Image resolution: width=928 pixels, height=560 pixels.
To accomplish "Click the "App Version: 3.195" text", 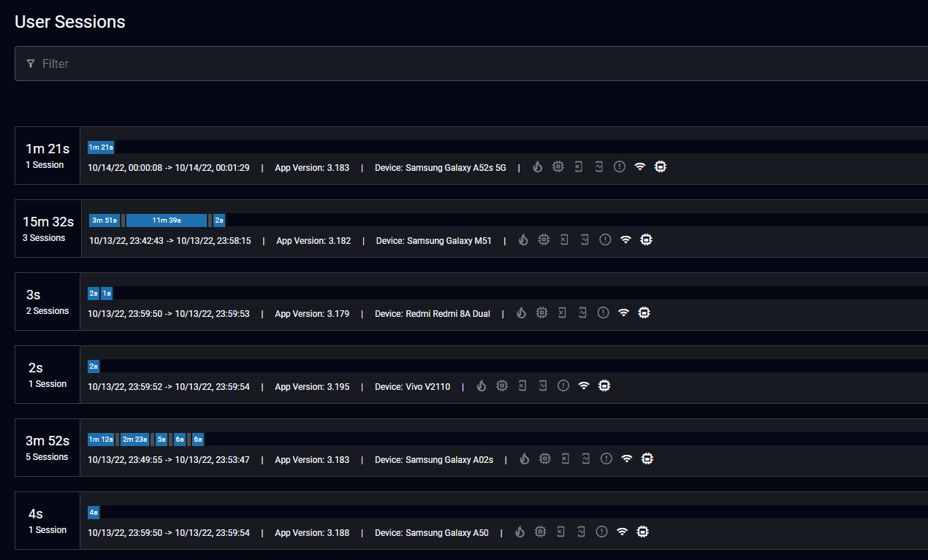I will (x=312, y=387).
